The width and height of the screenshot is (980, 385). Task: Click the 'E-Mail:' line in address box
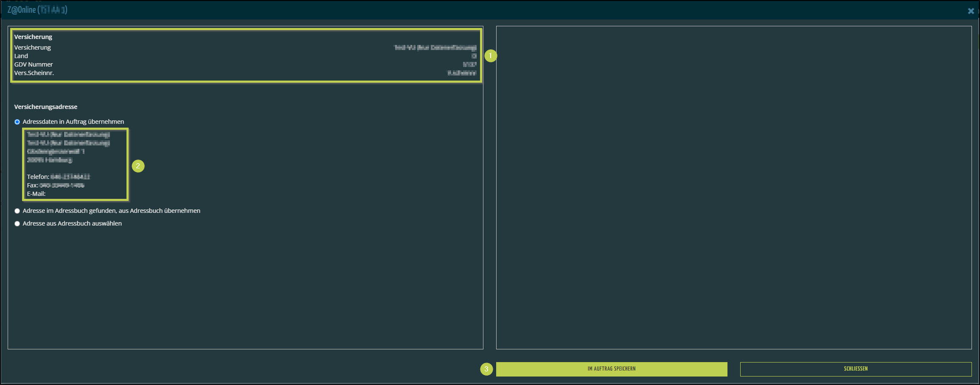point(37,194)
